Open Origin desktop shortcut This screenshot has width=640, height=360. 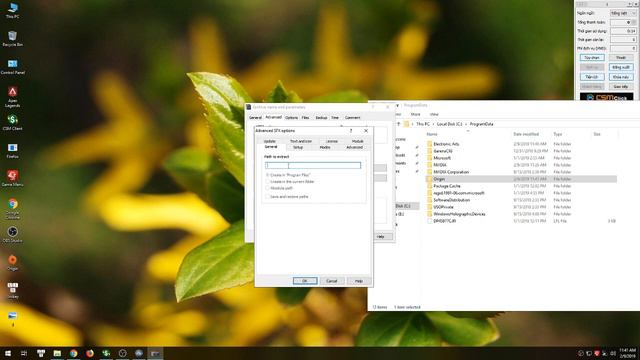(13, 262)
